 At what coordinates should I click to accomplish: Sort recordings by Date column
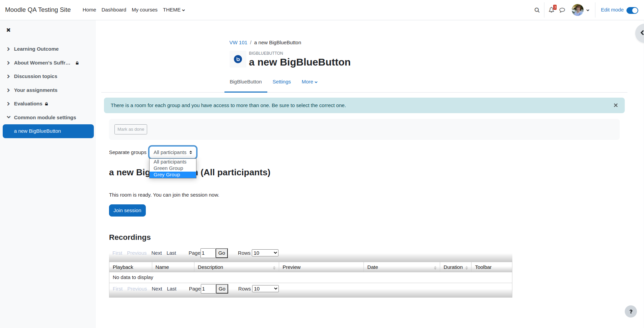coord(402,267)
